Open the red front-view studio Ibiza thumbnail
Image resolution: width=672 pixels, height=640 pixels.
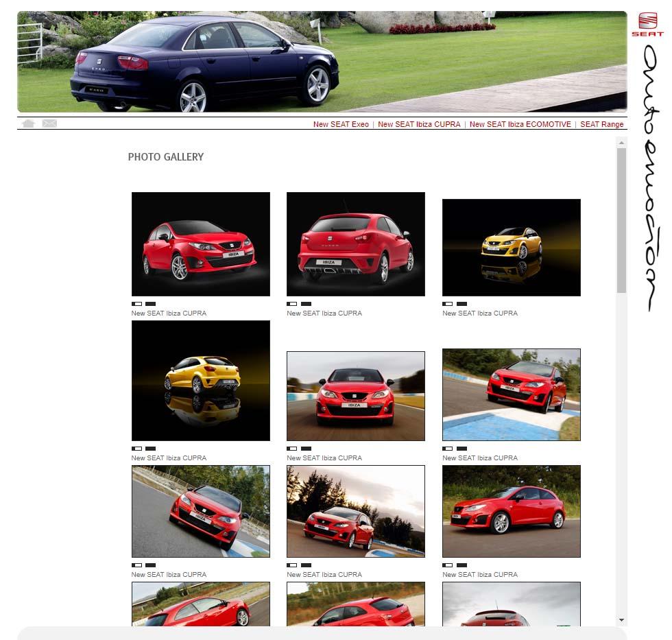[x=200, y=244]
